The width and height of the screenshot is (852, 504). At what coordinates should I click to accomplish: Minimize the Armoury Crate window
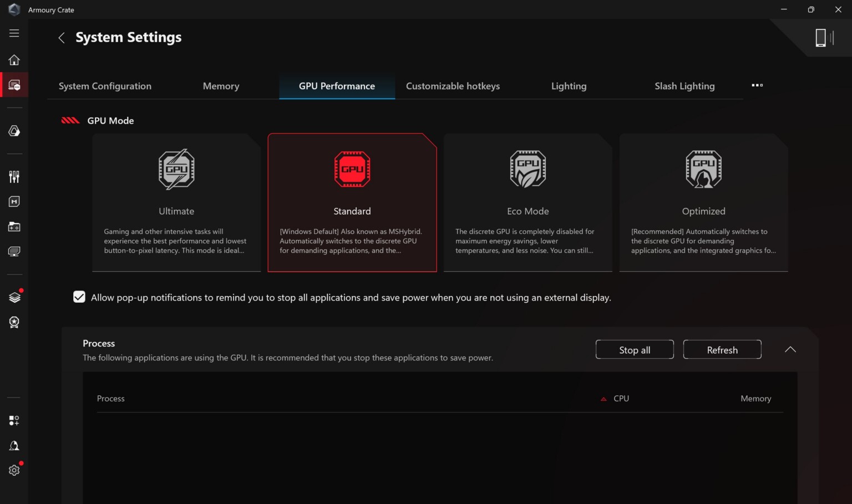coord(784,9)
